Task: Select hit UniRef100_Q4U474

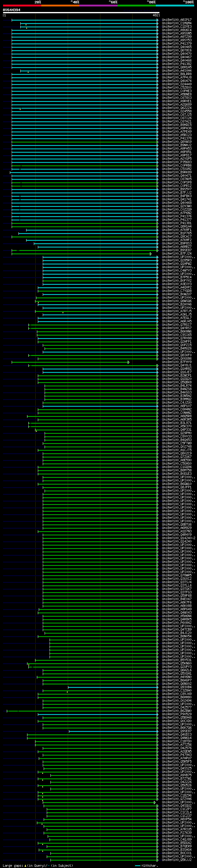Action: [x=176, y=81]
